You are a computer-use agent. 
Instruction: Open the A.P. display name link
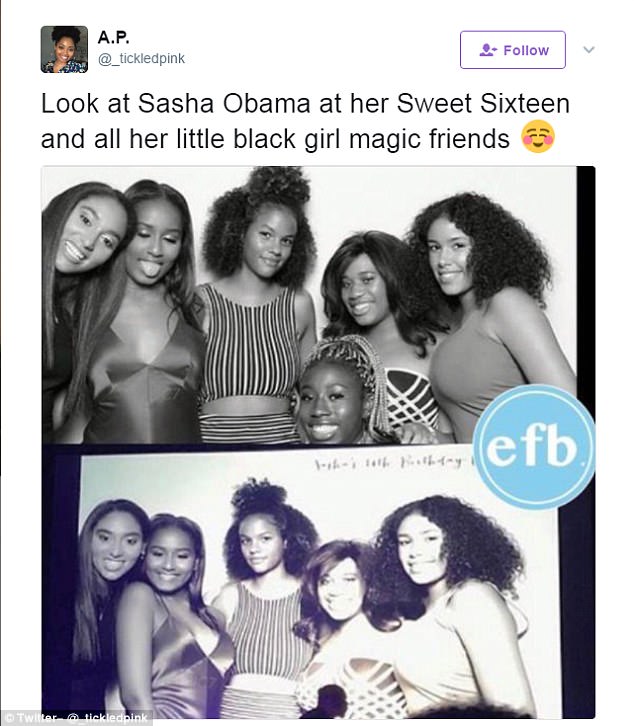[113, 37]
